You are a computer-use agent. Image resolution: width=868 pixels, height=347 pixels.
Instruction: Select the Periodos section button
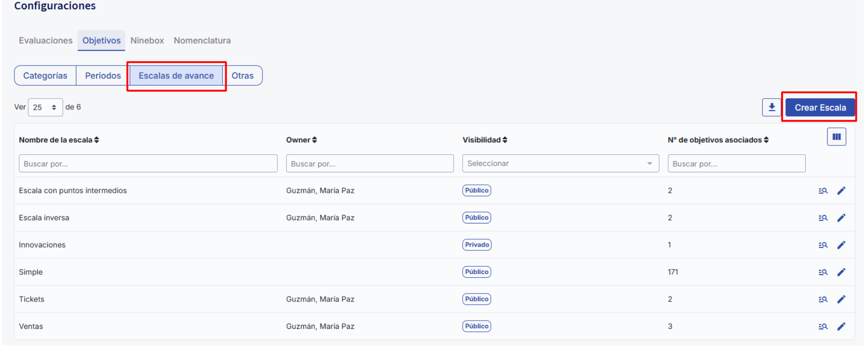[x=103, y=76]
